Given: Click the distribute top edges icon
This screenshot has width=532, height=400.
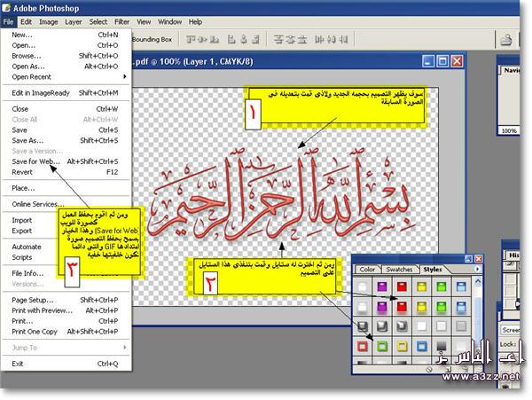Looking at the screenshot, I should [x=278, y=40].
